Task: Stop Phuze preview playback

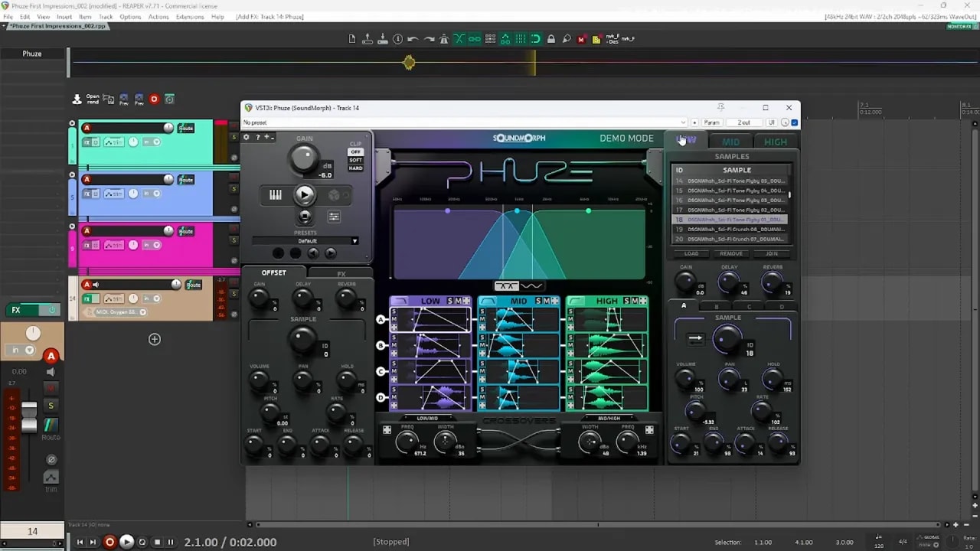Action: 305,217
